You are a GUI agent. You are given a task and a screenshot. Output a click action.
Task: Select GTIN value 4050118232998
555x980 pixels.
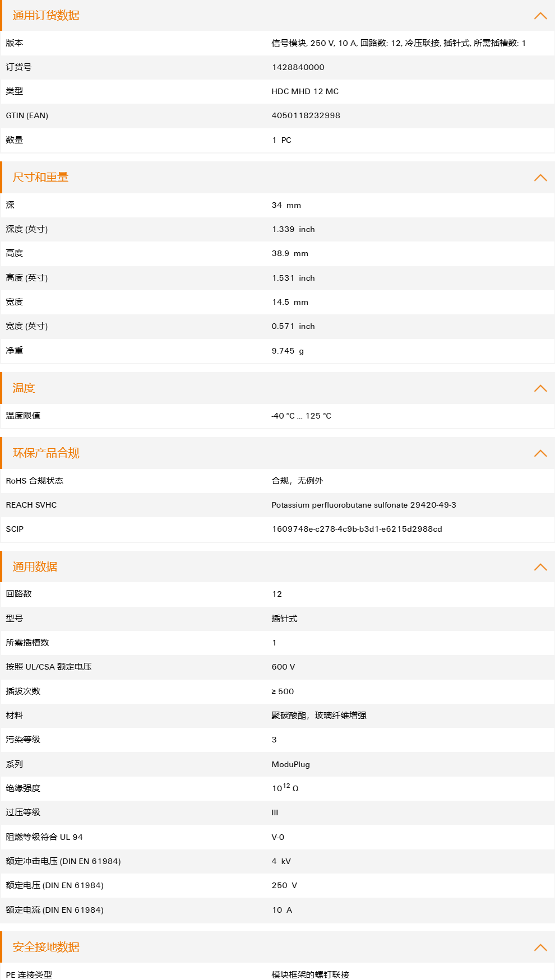[x=306, y=115]
